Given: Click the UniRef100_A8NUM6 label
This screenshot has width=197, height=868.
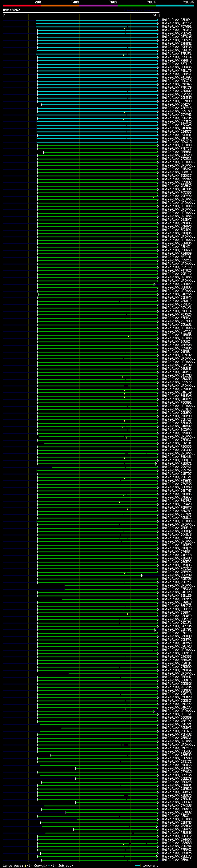Looking at the screenshot, I should [176, 833].
